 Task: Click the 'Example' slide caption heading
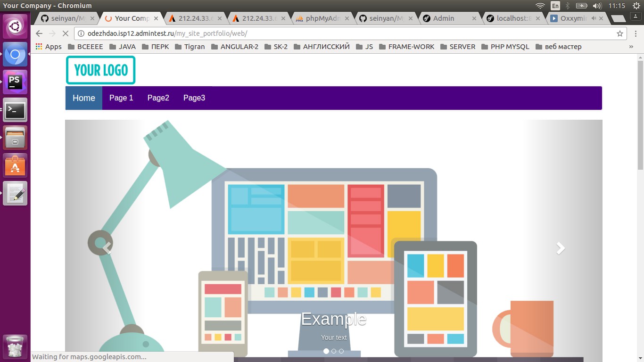[x=334, y=319]
